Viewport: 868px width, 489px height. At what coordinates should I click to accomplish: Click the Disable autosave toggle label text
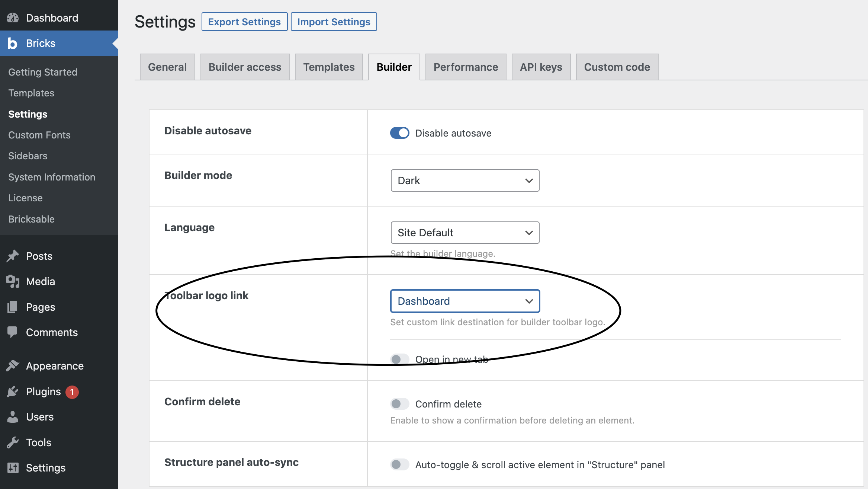tap(453, 133)
